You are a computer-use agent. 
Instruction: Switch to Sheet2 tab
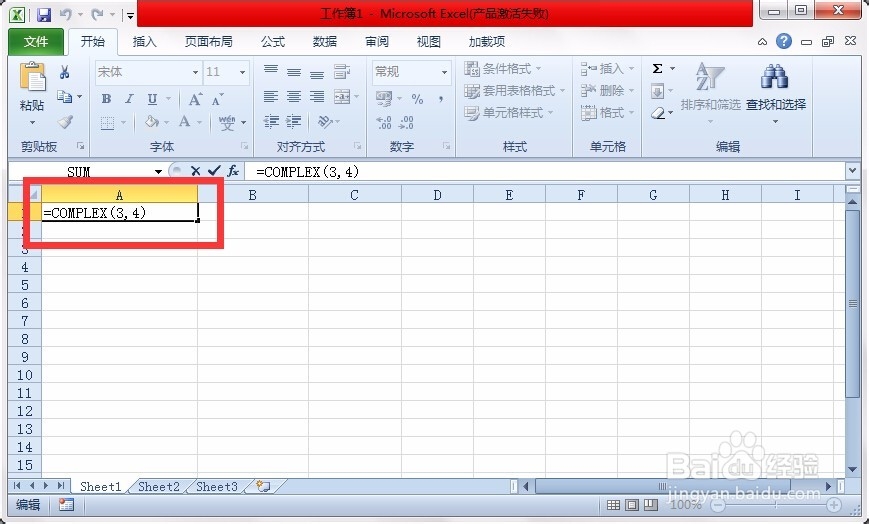coord(159,486)
